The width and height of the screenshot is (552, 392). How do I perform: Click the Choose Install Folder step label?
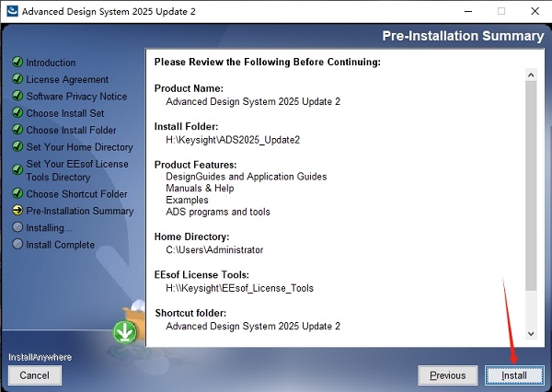click(71, 131)
